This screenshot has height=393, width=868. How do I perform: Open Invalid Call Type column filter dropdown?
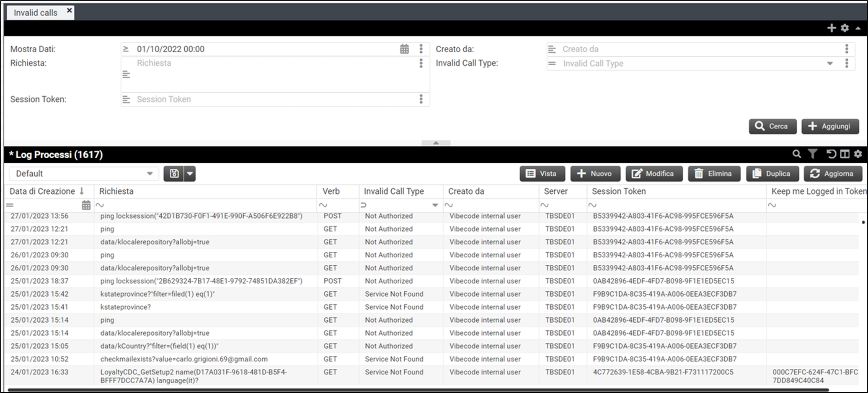(x=435, y=205)
